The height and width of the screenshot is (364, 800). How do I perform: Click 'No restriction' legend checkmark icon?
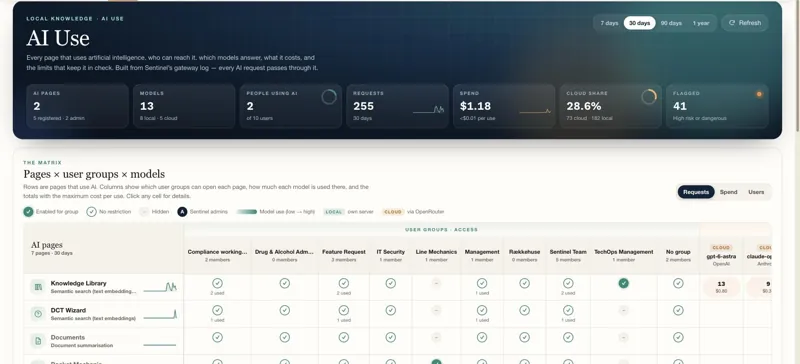91,211
